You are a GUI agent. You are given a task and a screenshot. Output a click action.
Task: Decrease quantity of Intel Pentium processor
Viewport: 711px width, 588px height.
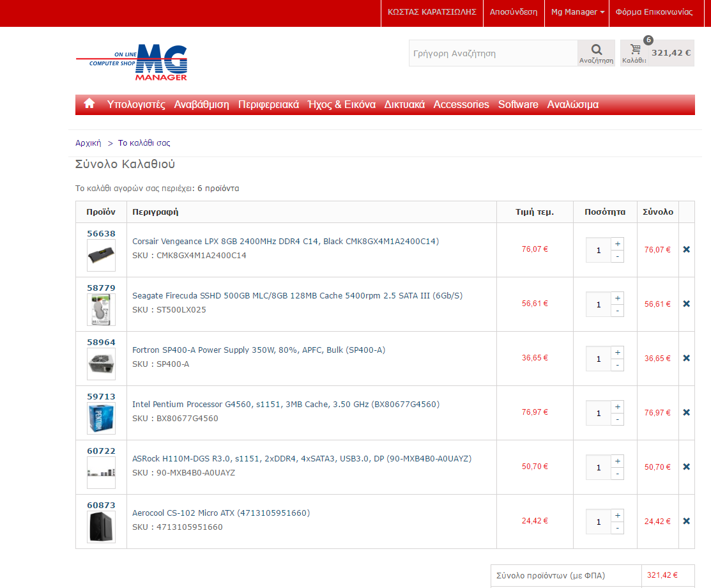[x=617, y=420]
